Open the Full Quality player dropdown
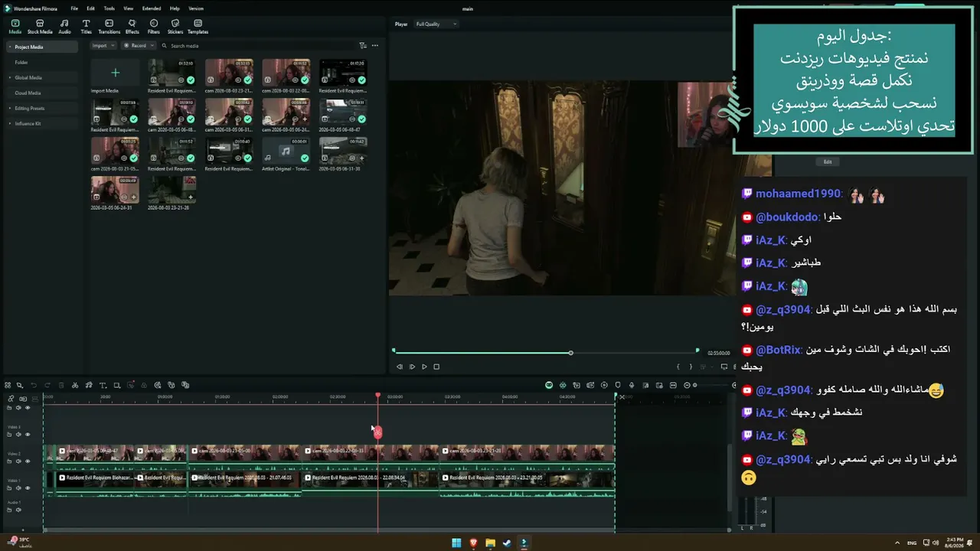Screen dimensions: 980x551 [436, 24]
